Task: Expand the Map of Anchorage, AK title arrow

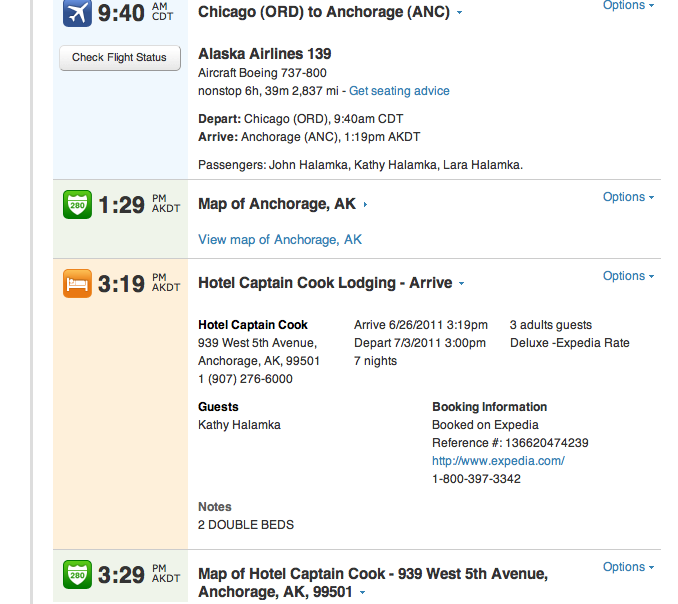Action: tap(366, 205)
